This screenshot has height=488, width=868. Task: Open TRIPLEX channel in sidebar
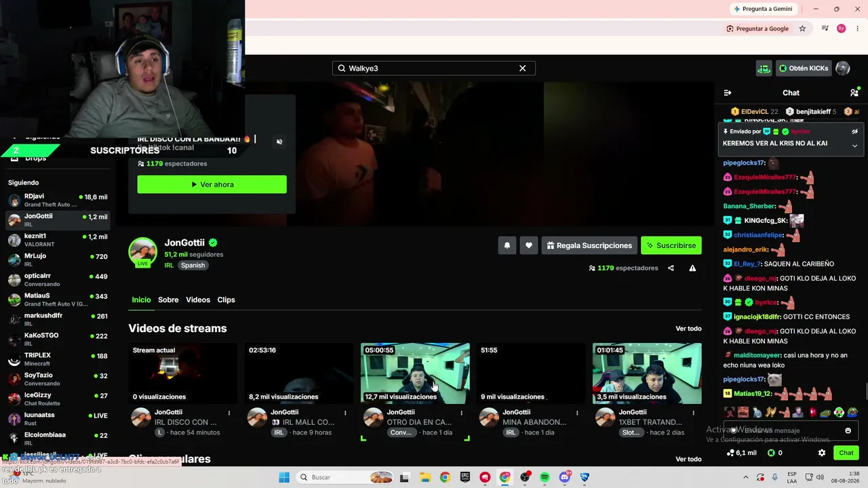tap(58, 359)
